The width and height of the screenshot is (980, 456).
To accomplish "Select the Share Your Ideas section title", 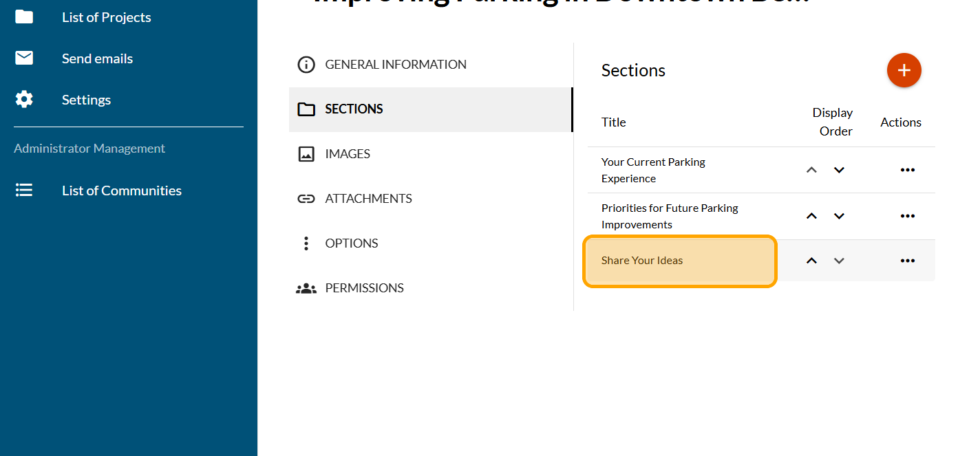I will coord(642,261).
